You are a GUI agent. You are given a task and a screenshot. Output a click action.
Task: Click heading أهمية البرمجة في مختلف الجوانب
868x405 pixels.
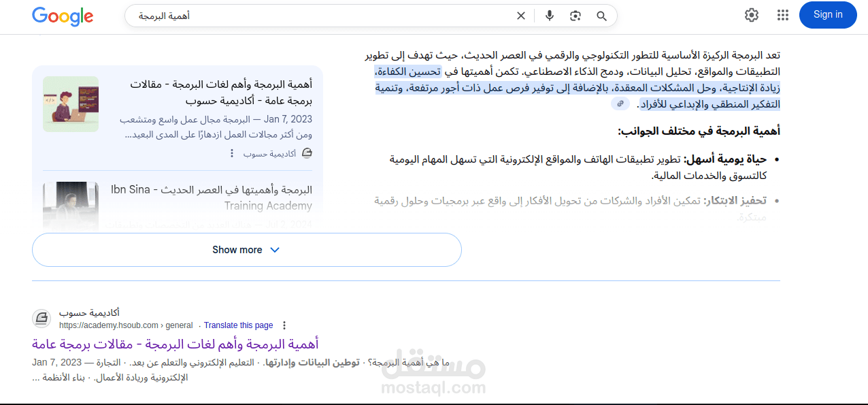click(699, 131)
